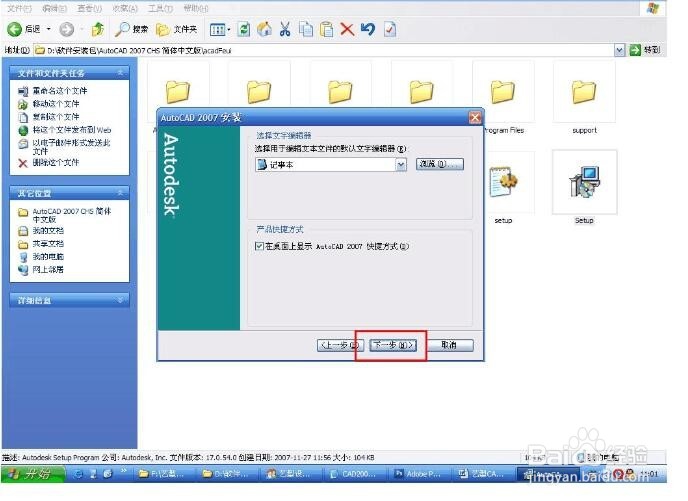Click the Paste clipboard icon
The height and width of the screenshot is (501, 688).
pyautogui.click(x=326, y=29)
